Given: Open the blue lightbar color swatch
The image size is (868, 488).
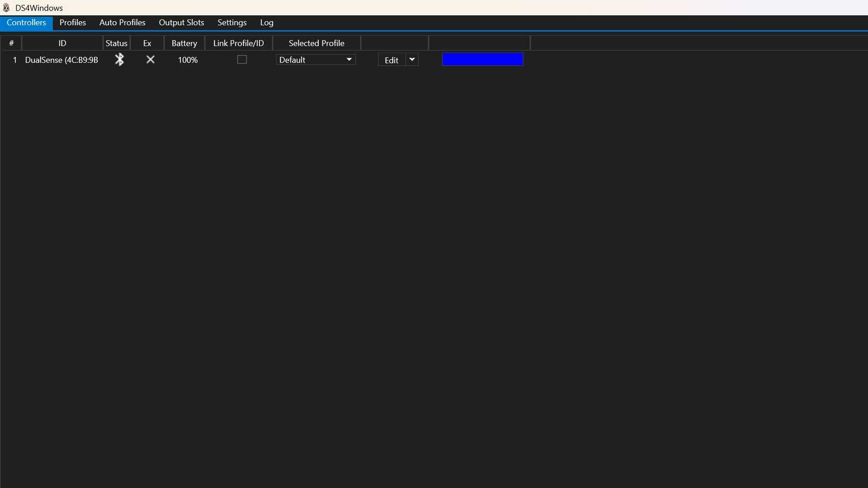Looking at the screenshot, I should pyautogui.click(x=483, y=59).
